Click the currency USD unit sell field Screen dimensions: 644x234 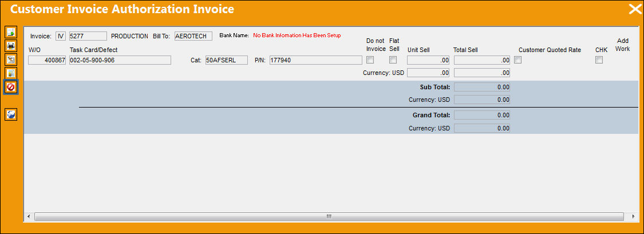[x=428, y=73]
